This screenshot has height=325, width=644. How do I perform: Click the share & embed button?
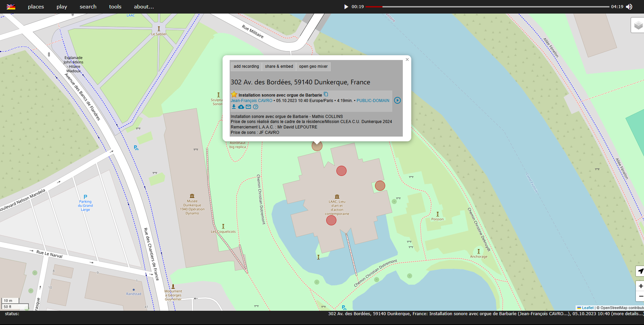point(279,66)
